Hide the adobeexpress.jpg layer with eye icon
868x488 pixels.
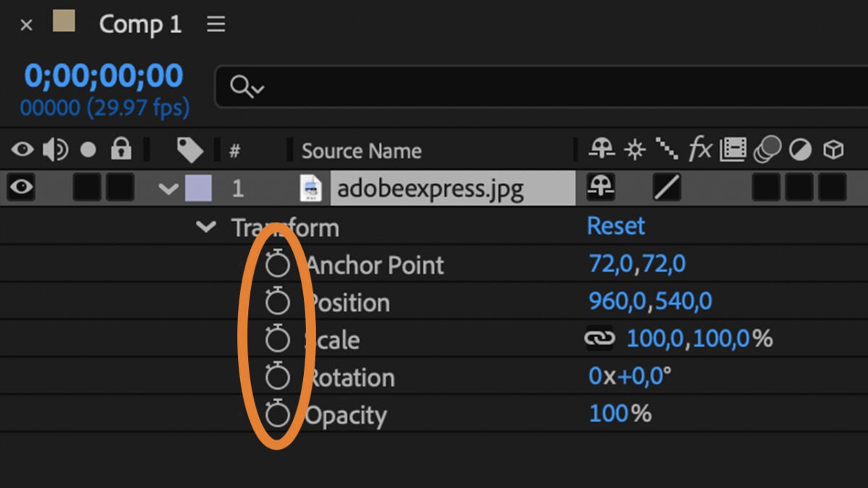coord(22,188)
